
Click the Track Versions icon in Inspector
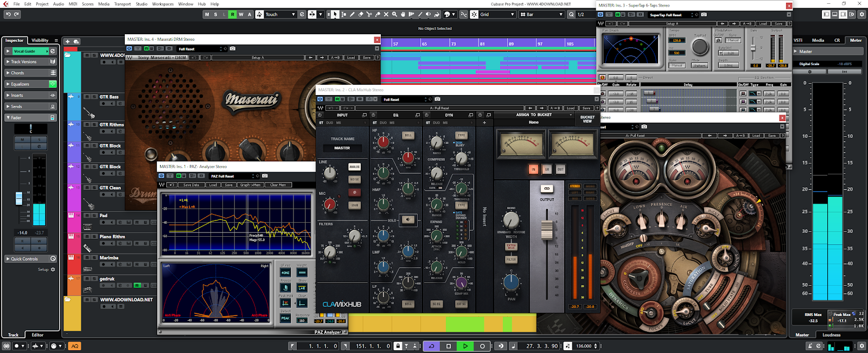[x=53, y=62]
